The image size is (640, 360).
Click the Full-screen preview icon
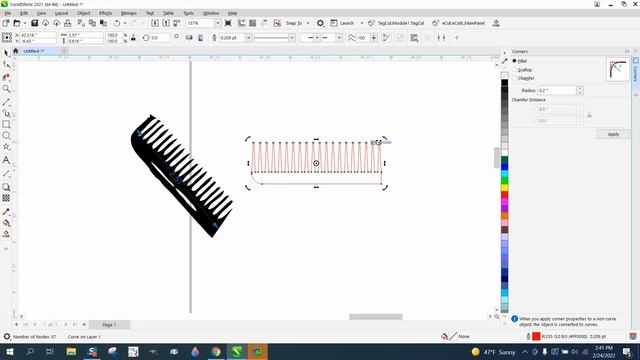click(228, 23)
